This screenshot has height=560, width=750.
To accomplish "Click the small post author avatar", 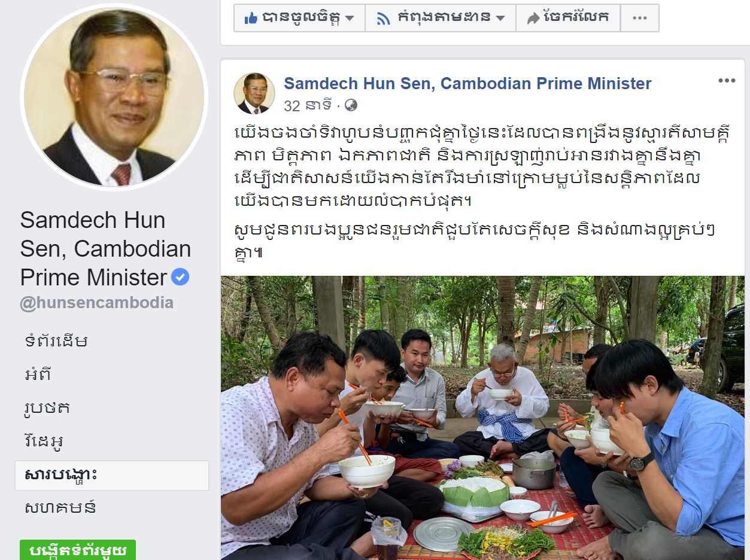I will tap(254, 93).
